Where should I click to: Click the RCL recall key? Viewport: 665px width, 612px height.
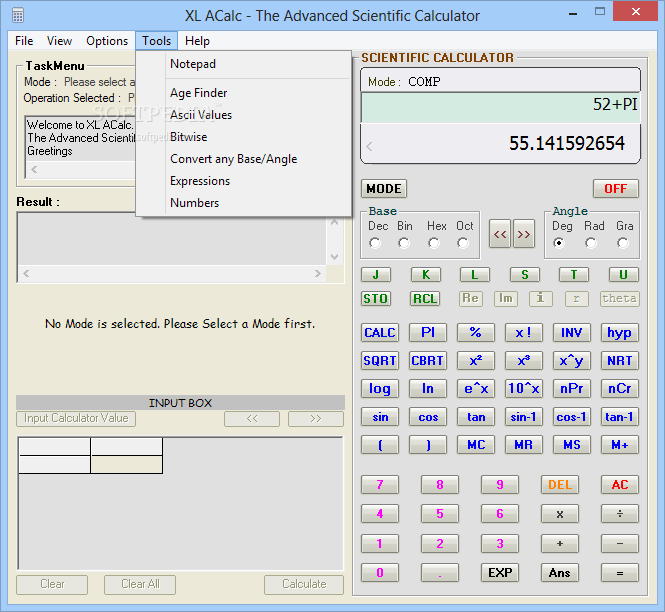point(425,299)
